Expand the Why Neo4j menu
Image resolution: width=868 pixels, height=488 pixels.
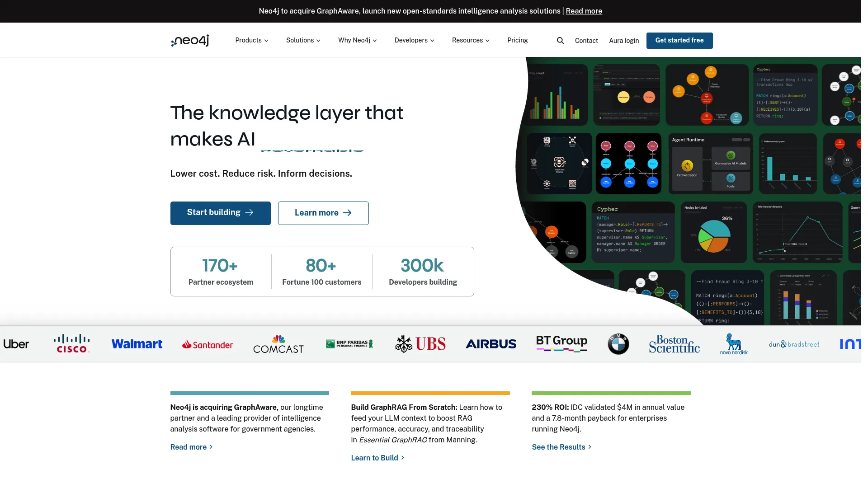358,41
